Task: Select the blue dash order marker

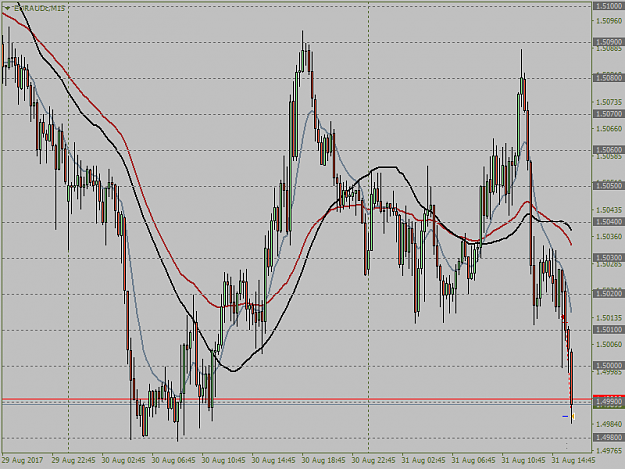Action: [565, 416]
